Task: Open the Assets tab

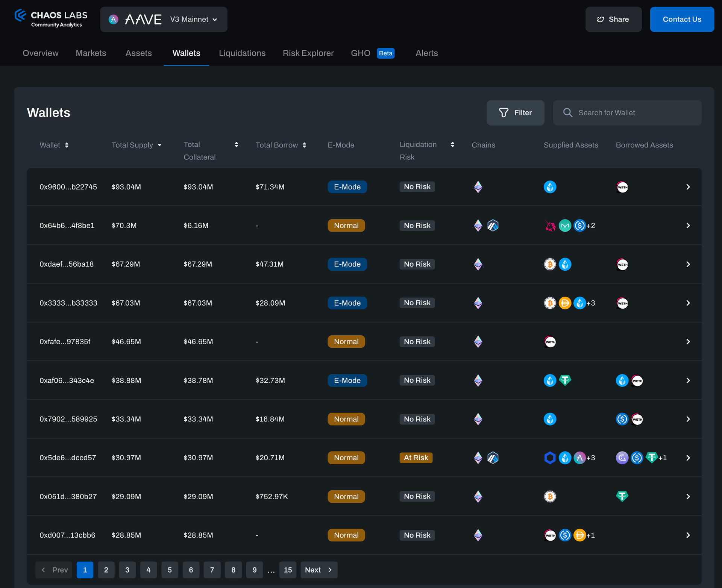Action: coord(139,53)
